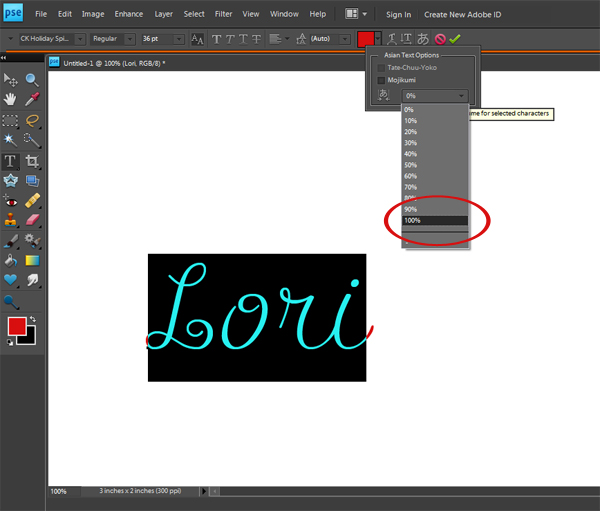Open the Asian Text Options icon

point(423,39)
